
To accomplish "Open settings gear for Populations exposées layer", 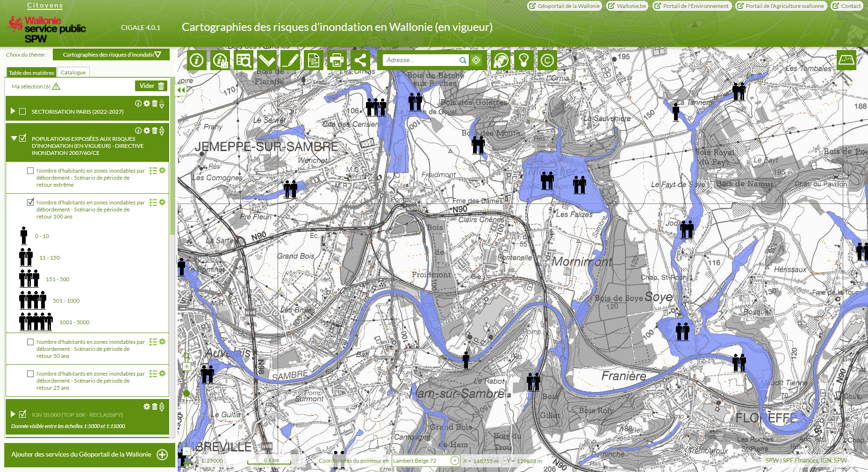I will pos(147,131).
